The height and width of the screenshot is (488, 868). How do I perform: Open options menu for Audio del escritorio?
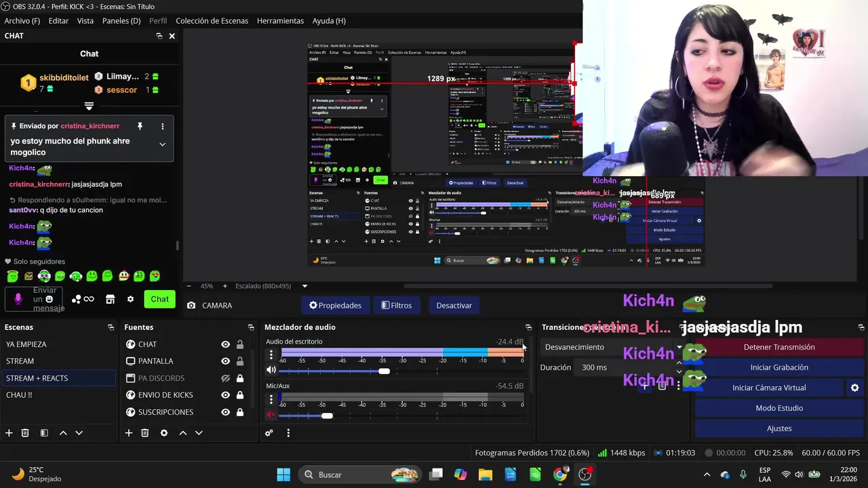pyautogui.click(x=271, y=354)
